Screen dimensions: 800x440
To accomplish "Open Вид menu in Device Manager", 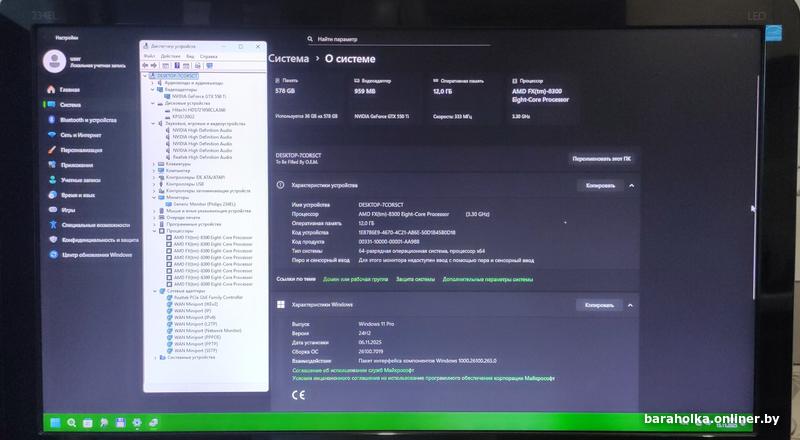I will point(190,56).
